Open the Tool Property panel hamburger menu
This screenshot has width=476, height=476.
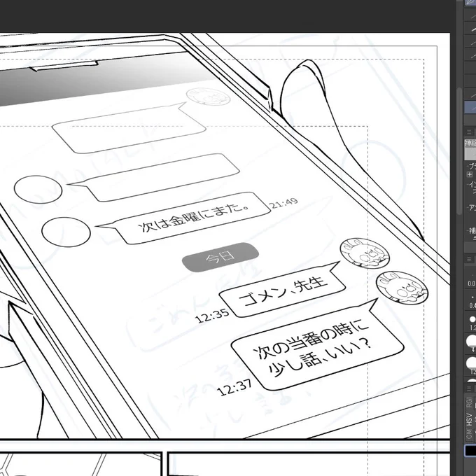click(x=469, y=132)
